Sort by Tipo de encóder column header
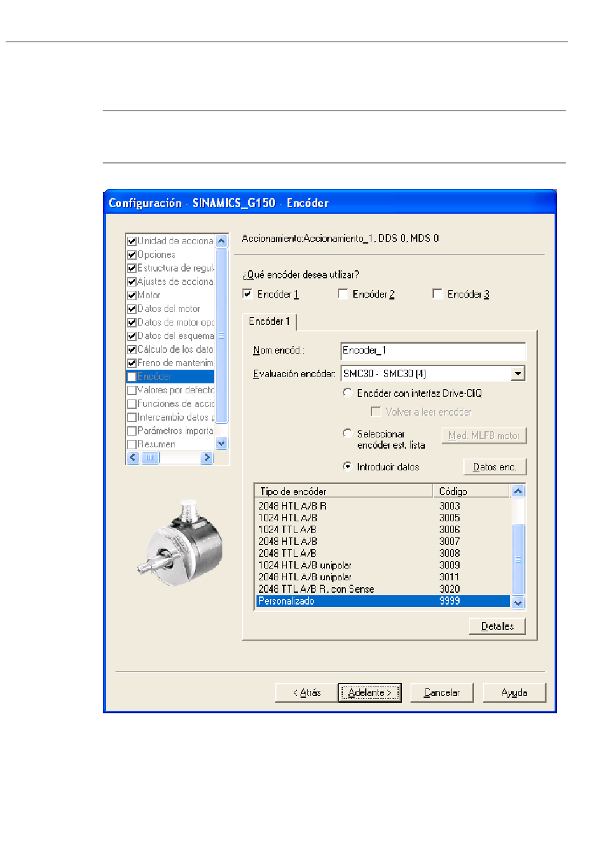This screenshot has height=868, width=590. [343, 491]
